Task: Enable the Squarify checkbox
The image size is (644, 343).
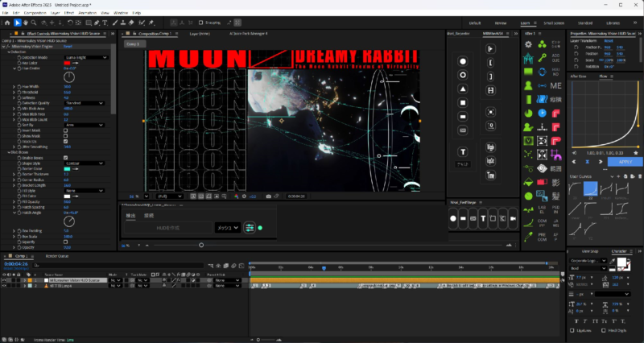Action: 66,242
